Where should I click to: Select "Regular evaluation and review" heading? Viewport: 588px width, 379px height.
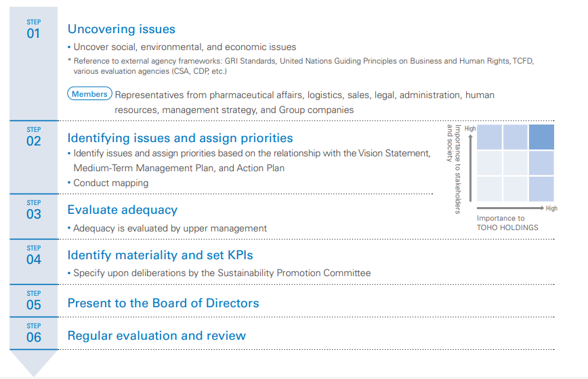156,335
